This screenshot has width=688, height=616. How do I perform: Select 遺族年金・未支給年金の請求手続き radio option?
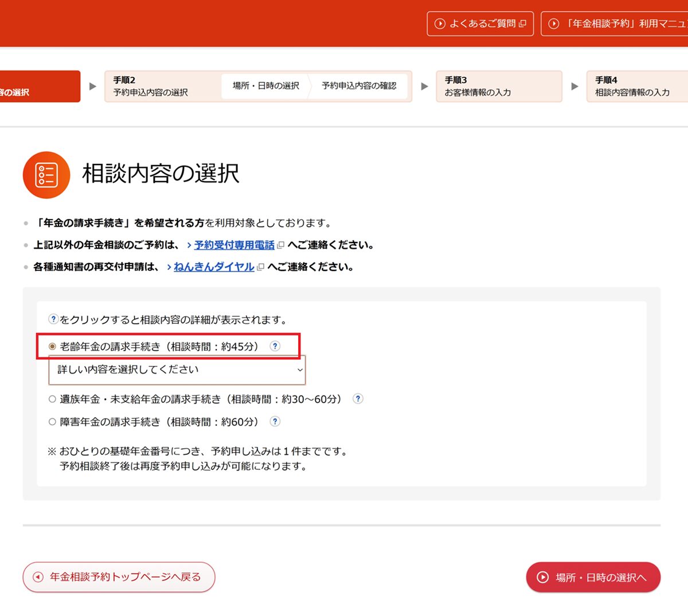[52, 399]
